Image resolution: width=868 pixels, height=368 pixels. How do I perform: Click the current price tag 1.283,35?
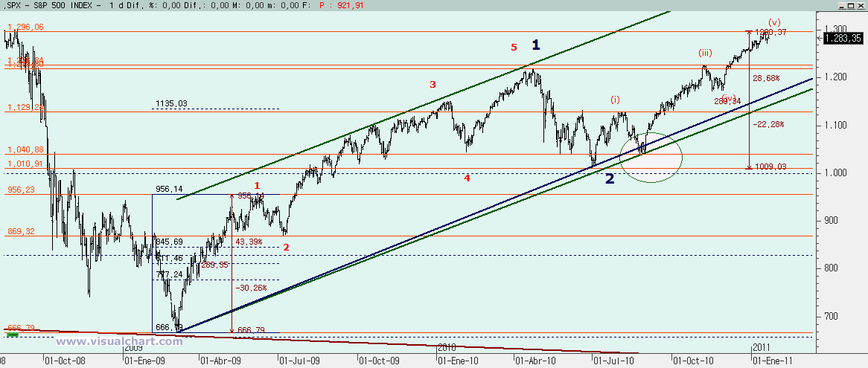point(845,38)
